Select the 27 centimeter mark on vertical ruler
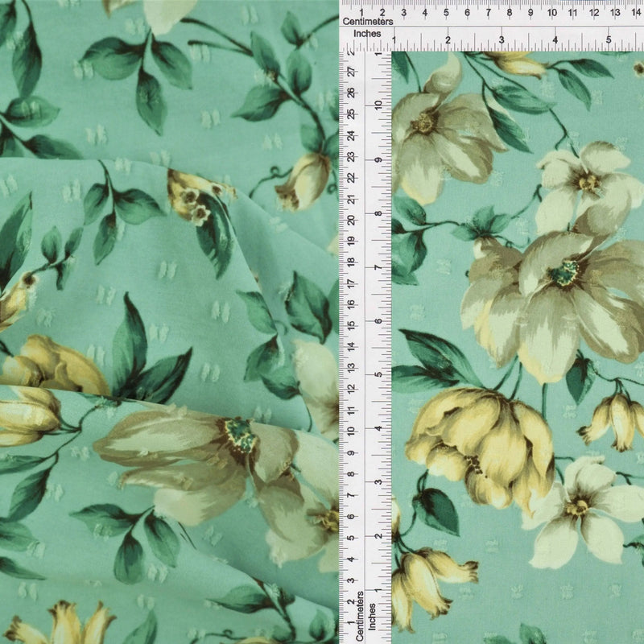Image resolution: width=644 pixels, height=644 pixels. click(352, 72)
